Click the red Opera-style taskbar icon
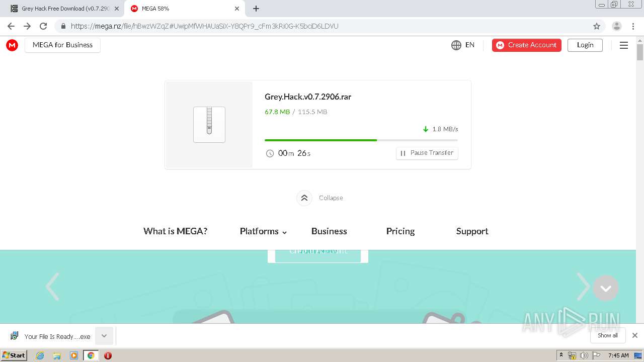644x362 pixels. [108, 355]
